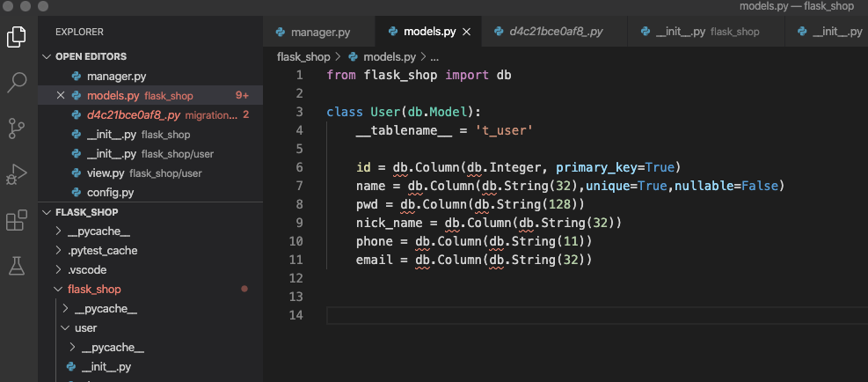Viewport: 868px width, 382px height.
Task: Switch to the d4c21bce0af8_.py tab
Action: click(555, 32)
